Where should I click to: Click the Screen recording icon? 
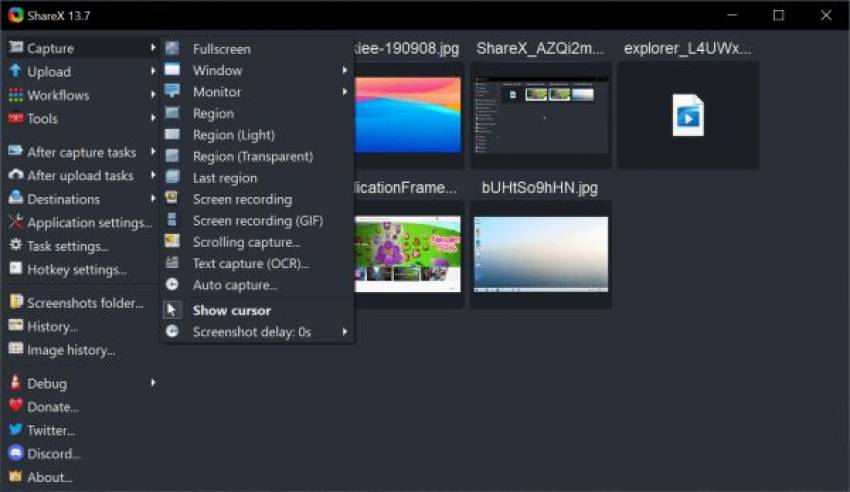coord(172,198)
